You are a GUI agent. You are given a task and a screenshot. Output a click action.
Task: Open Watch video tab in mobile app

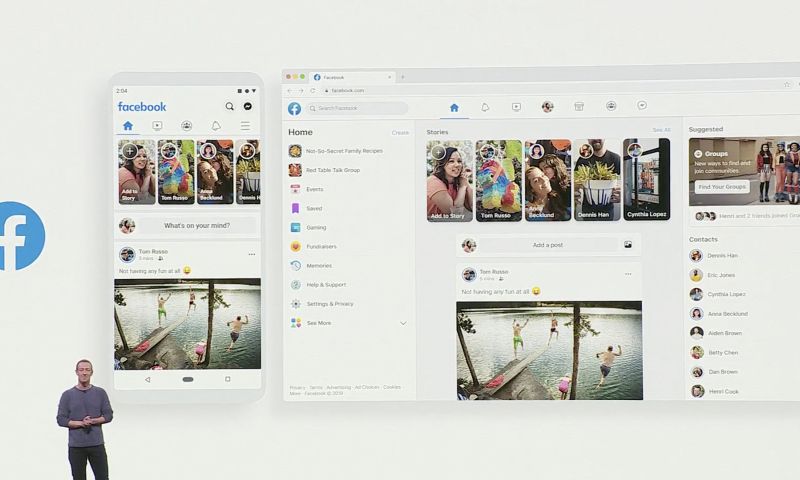click(157, 125)
